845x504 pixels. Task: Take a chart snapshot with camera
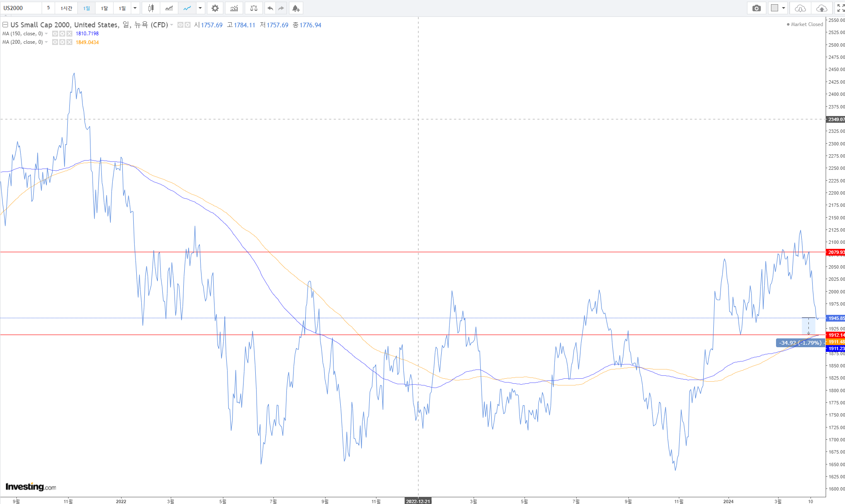tap(756, 8)
